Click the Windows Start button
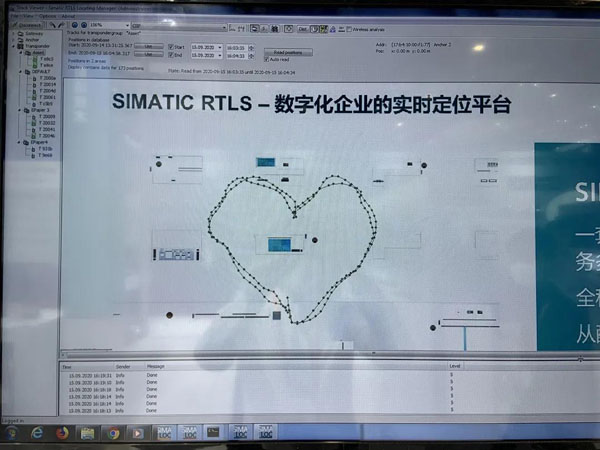 pos(10,432)
